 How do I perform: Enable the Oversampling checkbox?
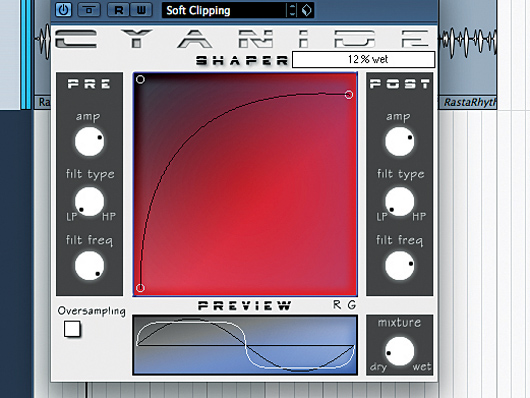72,329
